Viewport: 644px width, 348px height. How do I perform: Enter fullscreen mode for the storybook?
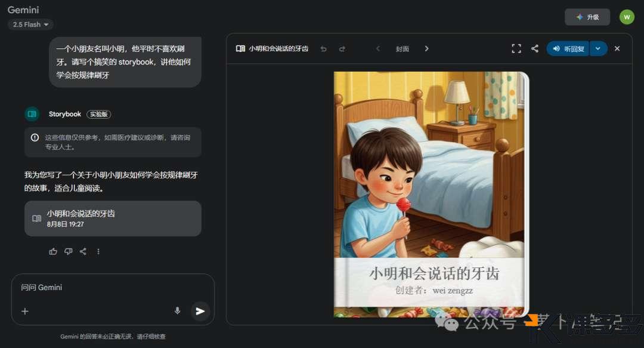(516, 48)
